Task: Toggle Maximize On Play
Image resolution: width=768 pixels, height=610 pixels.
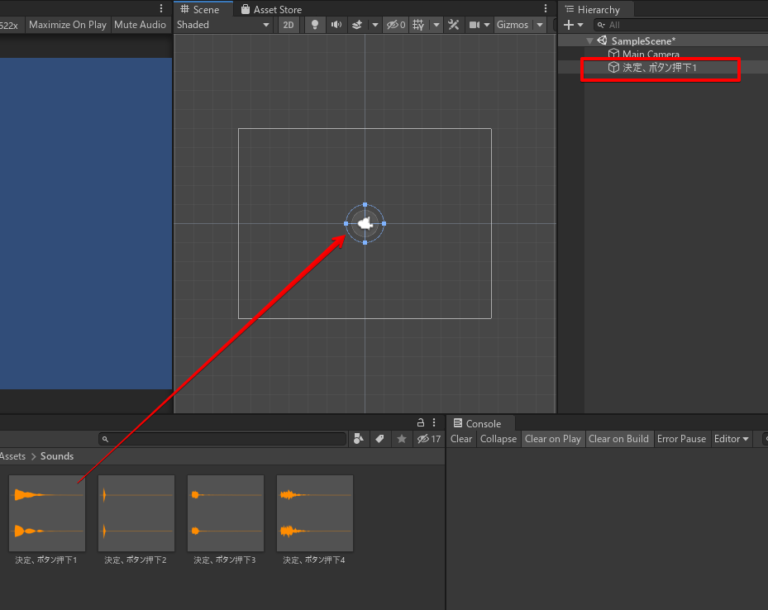Action: point(68,24)
